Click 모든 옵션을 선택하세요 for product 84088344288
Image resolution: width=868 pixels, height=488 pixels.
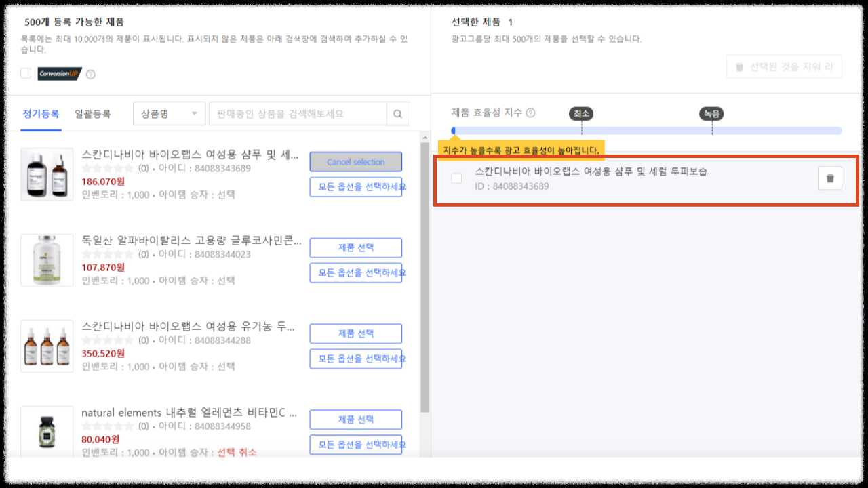click(x=356, y=359)
